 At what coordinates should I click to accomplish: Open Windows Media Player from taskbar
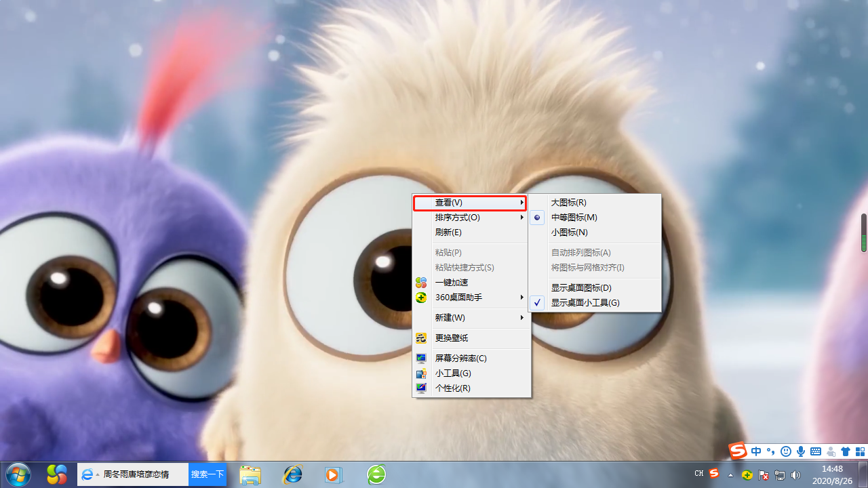tap(334, 474)
